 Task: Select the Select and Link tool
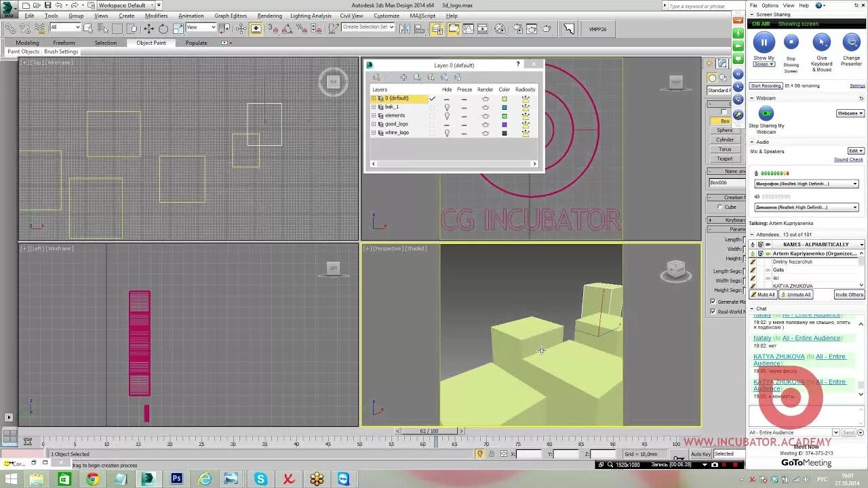[x=10, y=28]
